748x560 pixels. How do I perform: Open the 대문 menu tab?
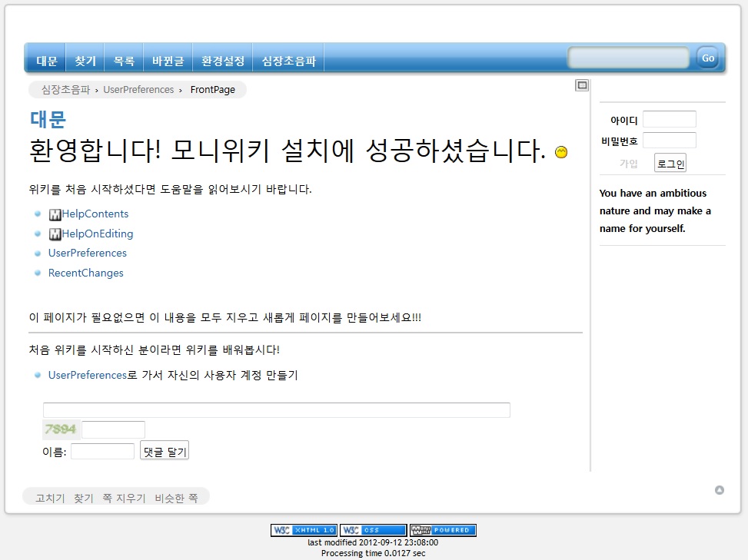pos(47,61)
